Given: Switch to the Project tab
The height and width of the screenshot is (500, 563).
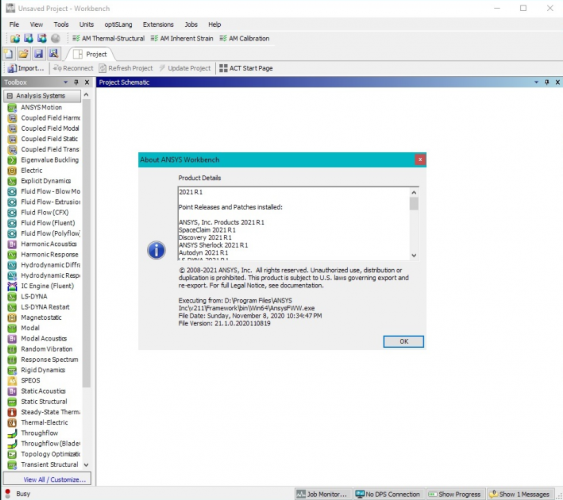Looking at the screenshot, I should pyautogui.click(x=90, y=54).
